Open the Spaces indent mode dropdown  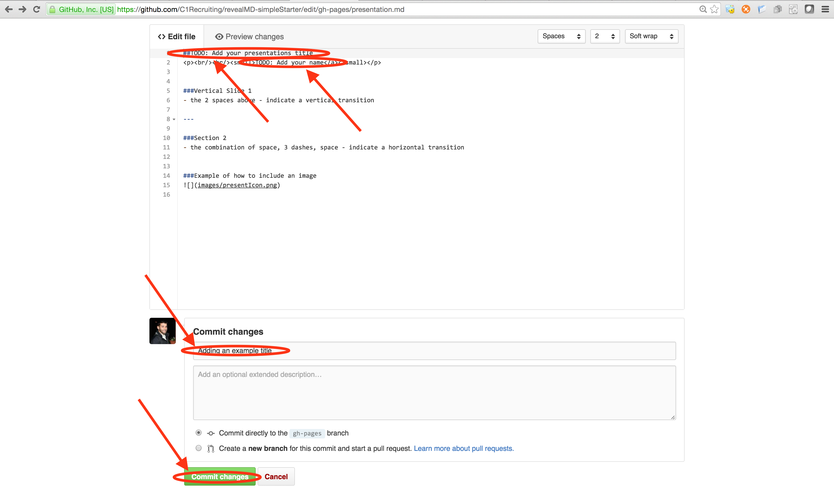pos(561,36)
